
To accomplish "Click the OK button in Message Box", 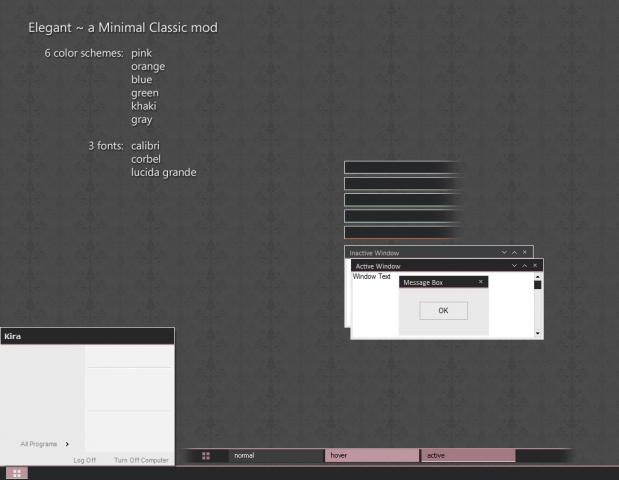I will coord(443,311).
